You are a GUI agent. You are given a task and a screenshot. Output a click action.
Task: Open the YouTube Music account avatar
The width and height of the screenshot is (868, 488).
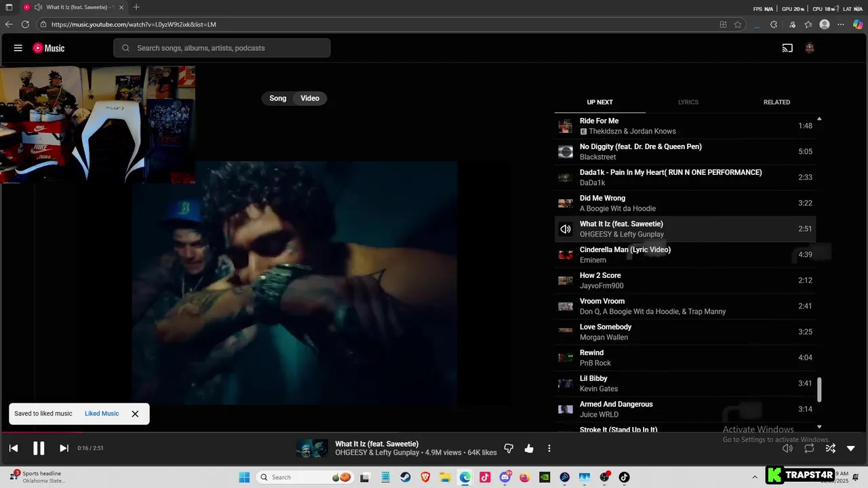click(x=809, y=48)
